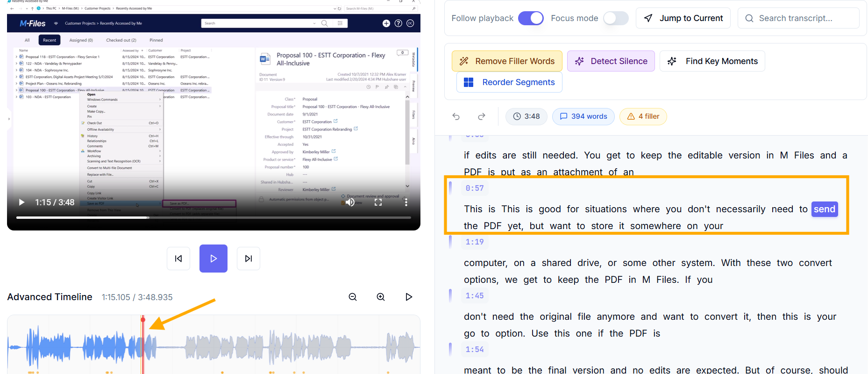The image size is (868, 374).
Task: Click the Reorder Segments button
Action: 509,82
